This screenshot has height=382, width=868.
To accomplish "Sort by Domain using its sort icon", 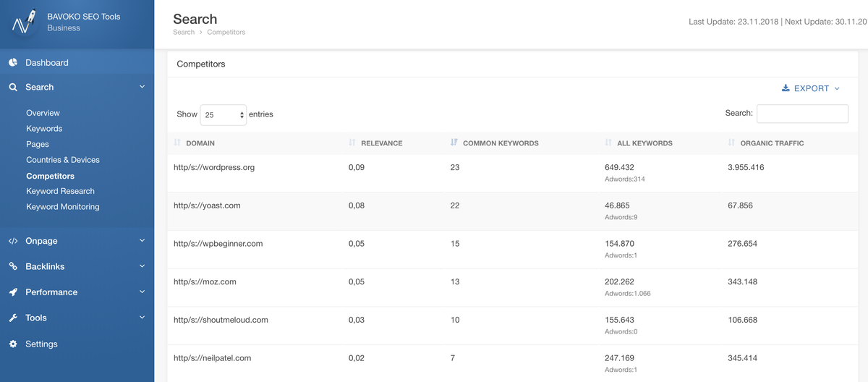I will 177,143.
